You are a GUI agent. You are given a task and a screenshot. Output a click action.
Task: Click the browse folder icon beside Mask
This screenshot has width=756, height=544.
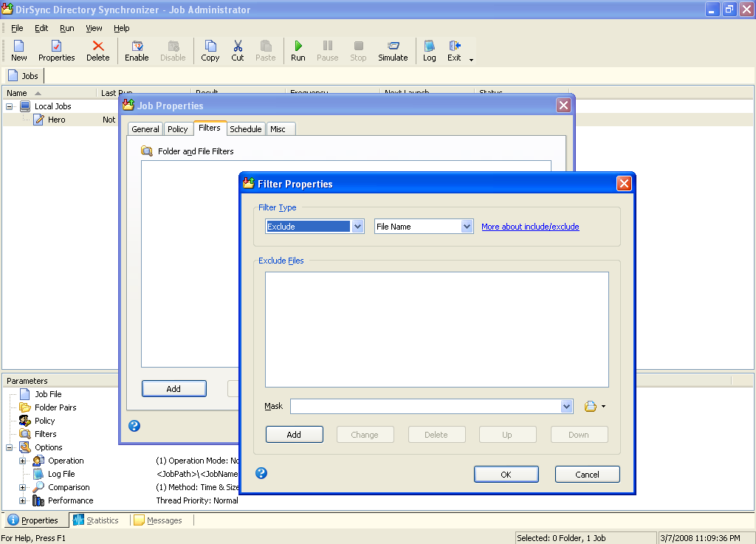click(x=590, y=407)
